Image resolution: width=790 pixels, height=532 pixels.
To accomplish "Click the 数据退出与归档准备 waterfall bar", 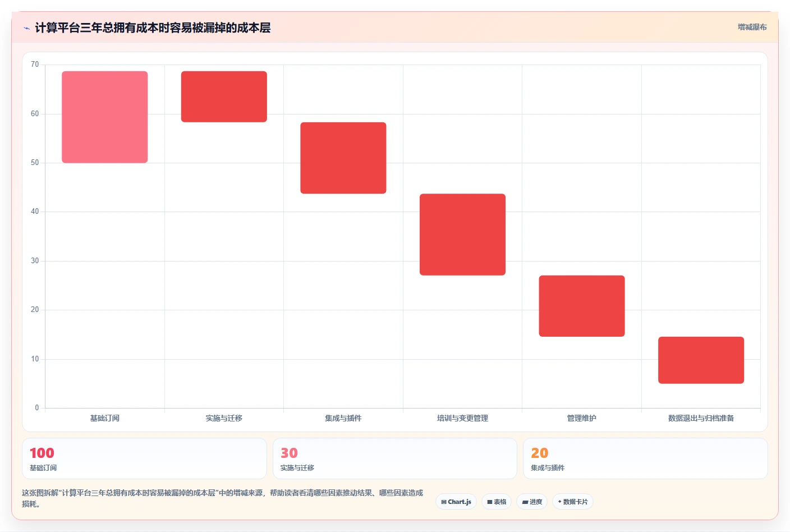I will tap(701, 360).
